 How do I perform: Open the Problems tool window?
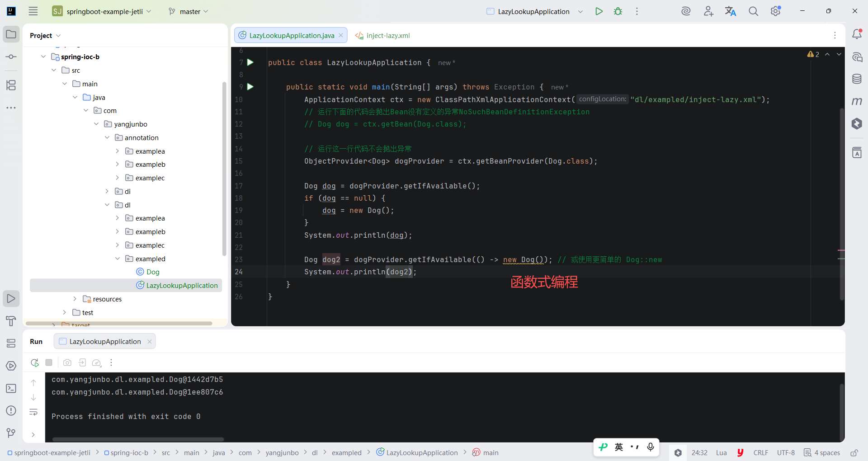coord(11,411)
